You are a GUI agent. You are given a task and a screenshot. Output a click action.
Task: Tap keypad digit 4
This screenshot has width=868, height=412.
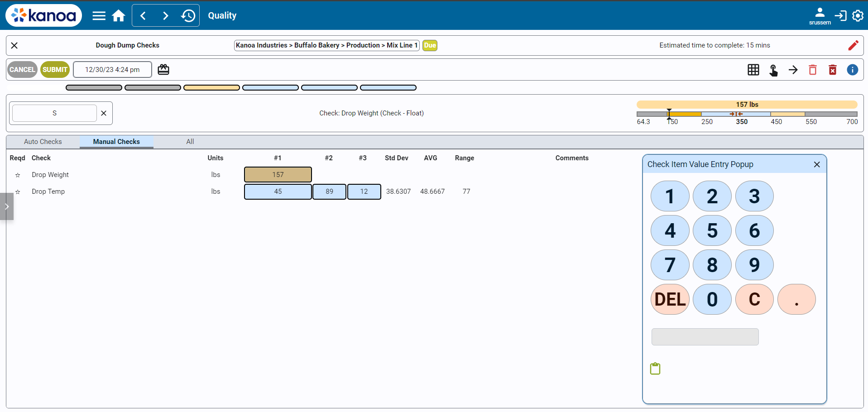click(670, 230)
